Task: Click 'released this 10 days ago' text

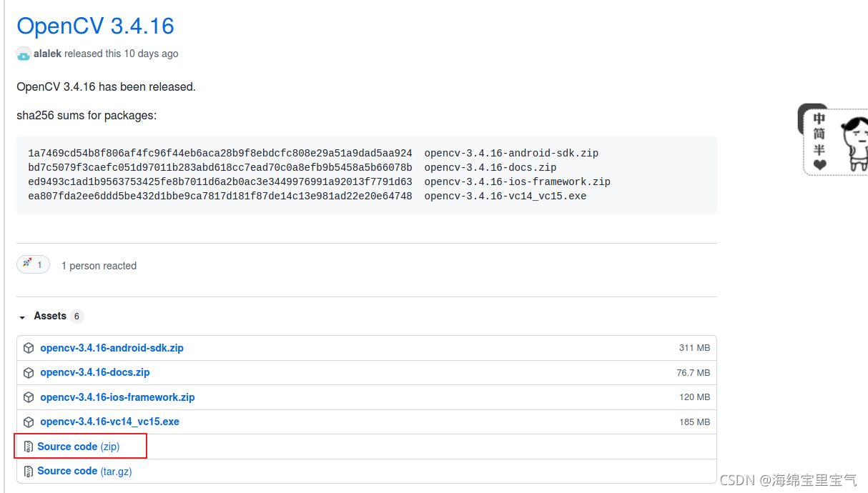Action: click(x=122, y=54)
